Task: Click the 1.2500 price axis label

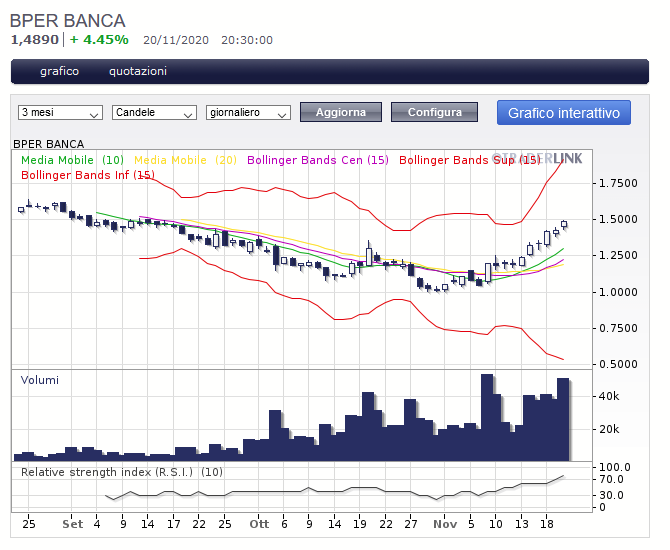Action: tap(618, 255)
